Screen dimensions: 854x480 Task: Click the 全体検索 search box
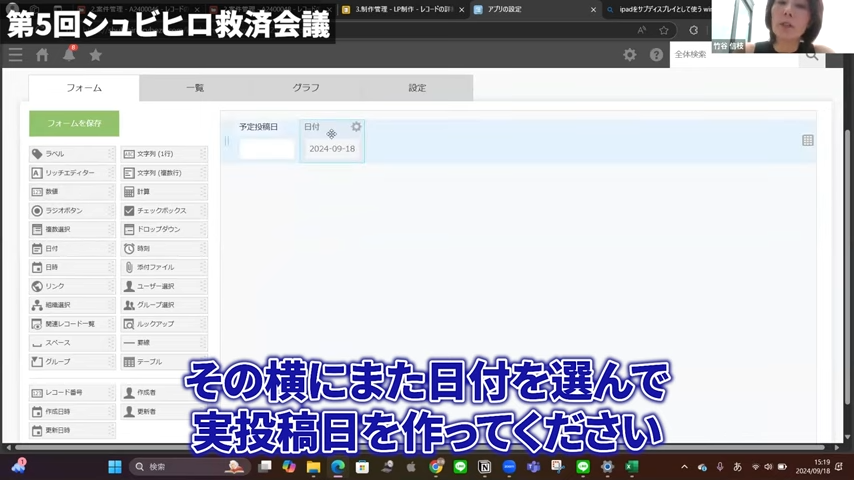point(734,54)
